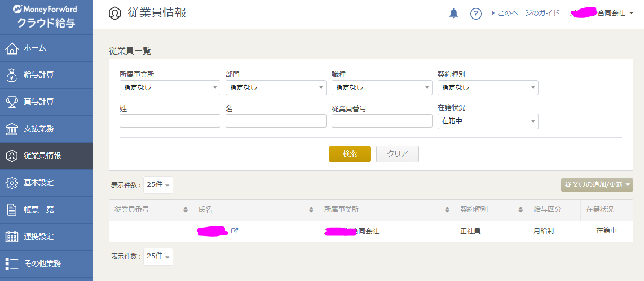Open the 支払業務 bank icon
Viewport: 644px width, 281px height.
[x=12, y=129]
